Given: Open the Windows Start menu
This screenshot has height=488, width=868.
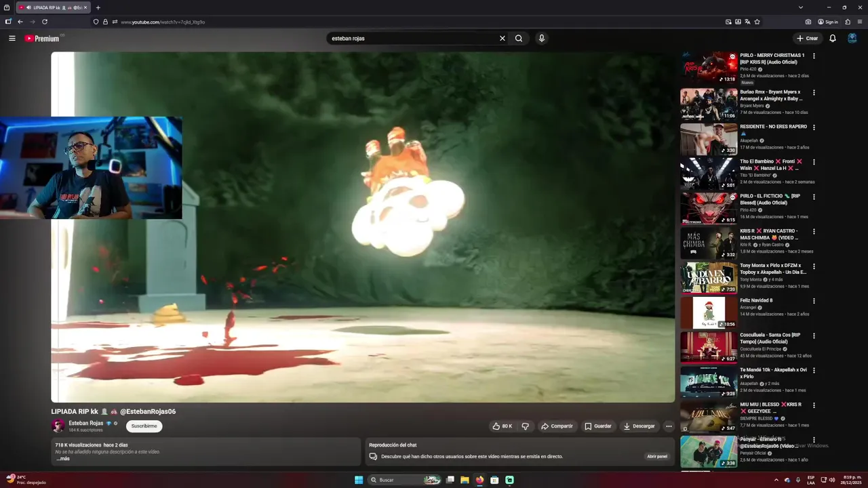Looking at the screenshot, I should pos(359,480).
